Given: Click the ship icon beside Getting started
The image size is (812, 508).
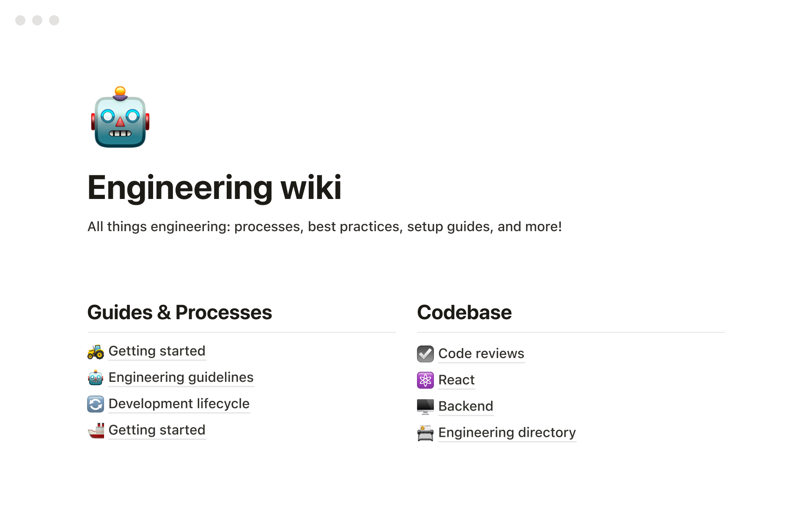Looking at the screenshot, I should pyautogui.click(x=96, y=431).
